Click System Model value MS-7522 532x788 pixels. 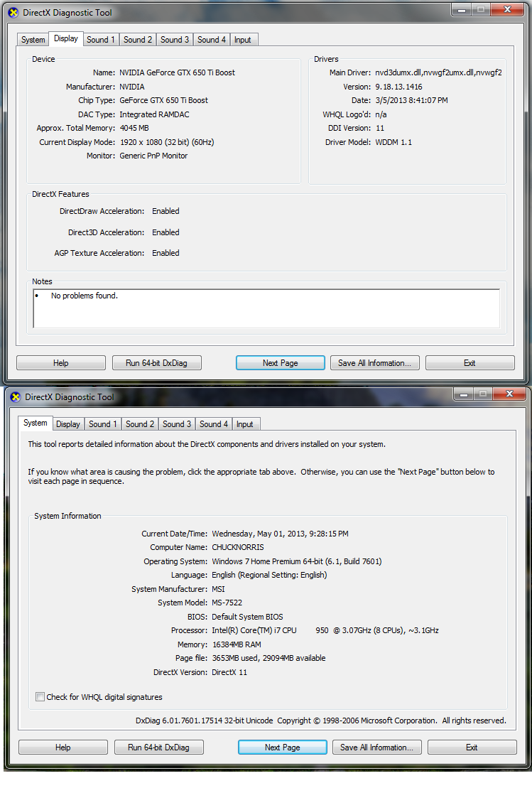(x=227, y=603)
